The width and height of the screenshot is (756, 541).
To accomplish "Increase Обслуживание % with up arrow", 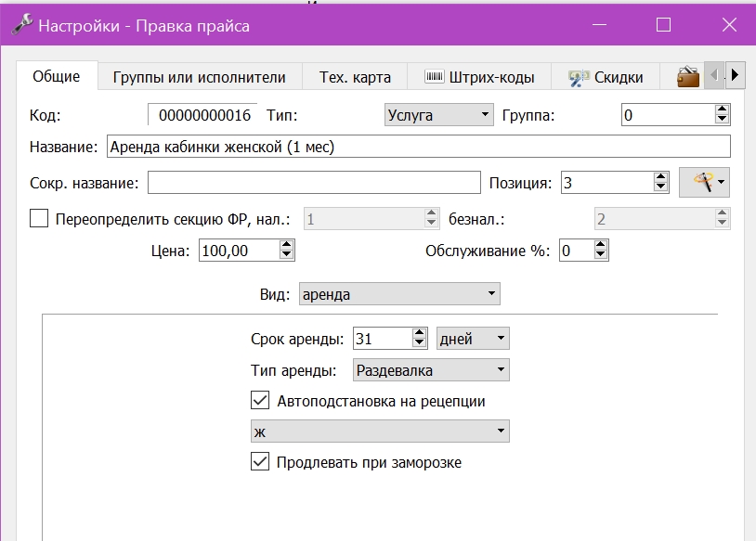I will pyautogui.click(x=601, y=245).
